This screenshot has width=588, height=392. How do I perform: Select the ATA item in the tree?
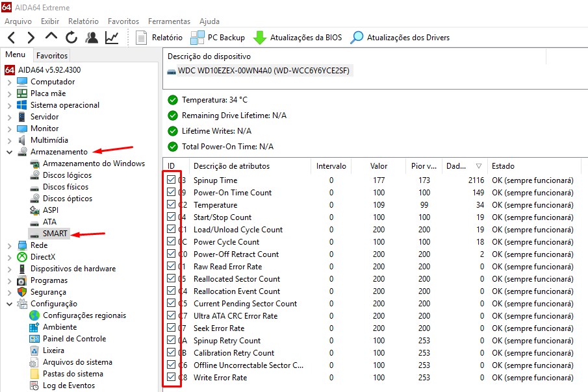(x=49, y=222)
